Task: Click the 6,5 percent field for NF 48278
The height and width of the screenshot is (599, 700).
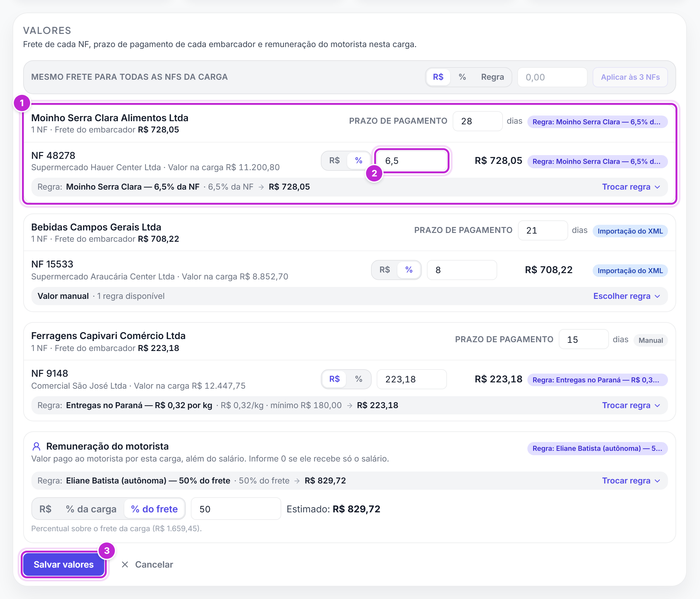Action: (x=412, y=160)
